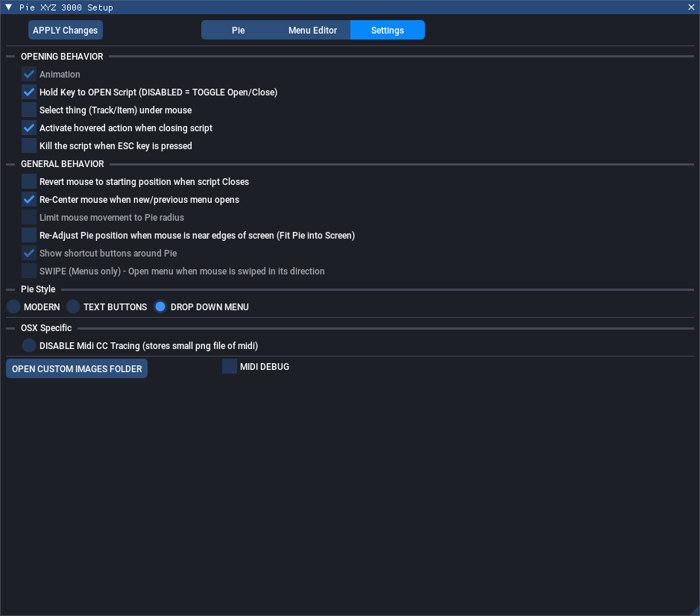Enable the SWIPE menus only checkbox
This screenshot has width=700, height=616.
(29, 271)
